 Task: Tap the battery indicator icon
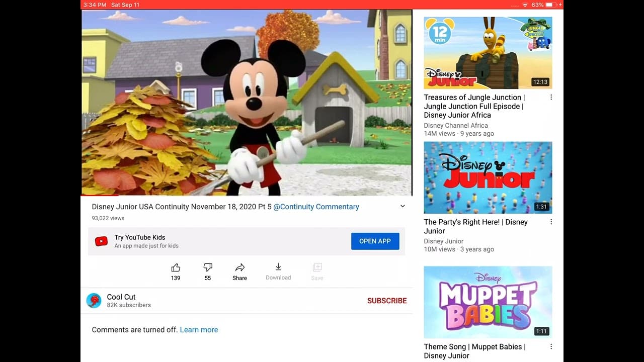pos(550,5)
